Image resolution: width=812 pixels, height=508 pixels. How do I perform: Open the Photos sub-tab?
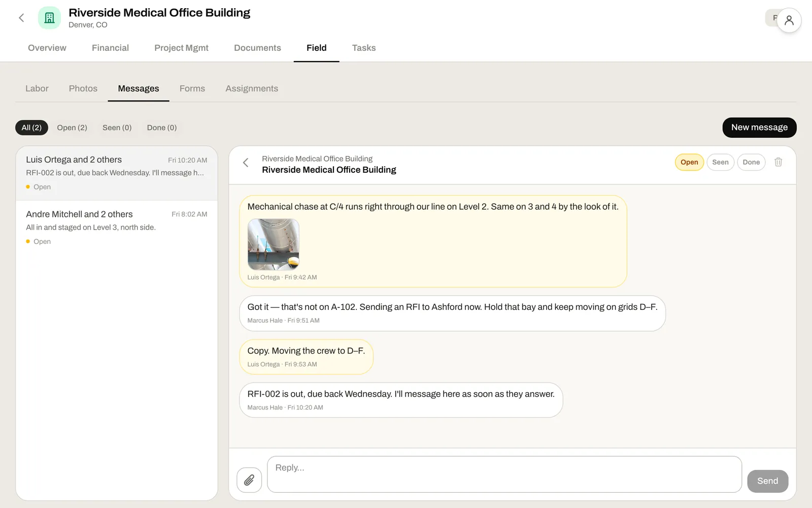coord(83,88)
